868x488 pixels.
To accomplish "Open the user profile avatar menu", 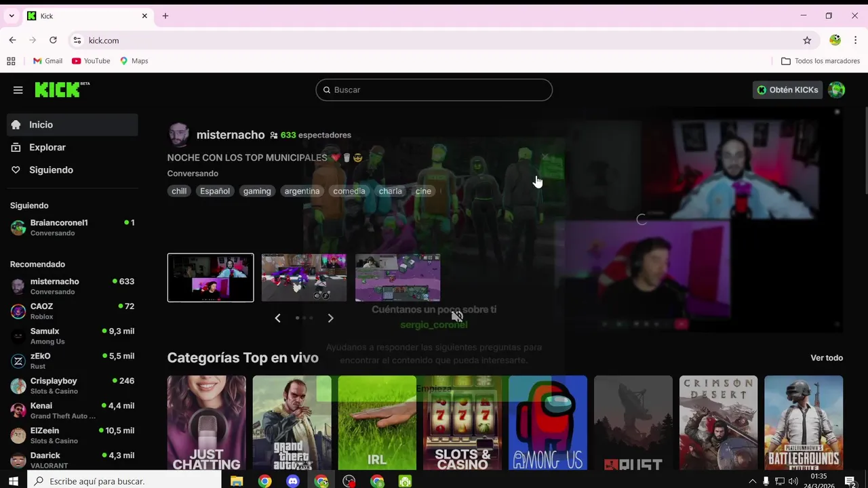I will click(837, 89).
